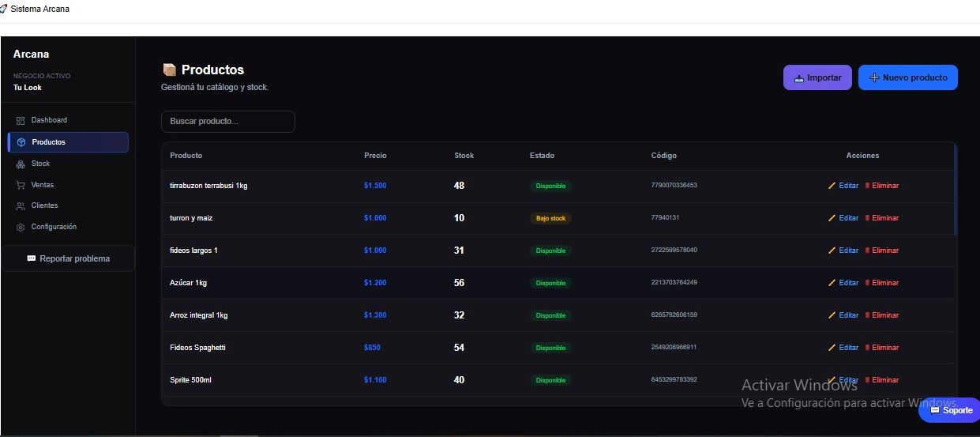Open the Reportar problema button

point(68,258)
